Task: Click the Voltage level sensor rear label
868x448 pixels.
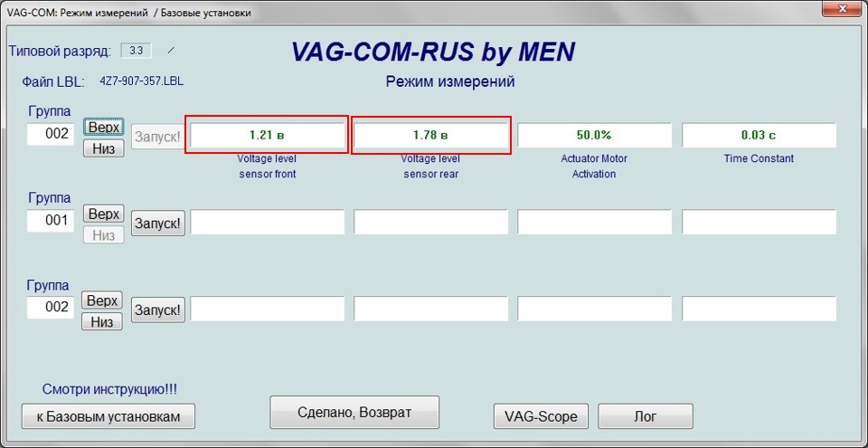Action: (430, 167)
